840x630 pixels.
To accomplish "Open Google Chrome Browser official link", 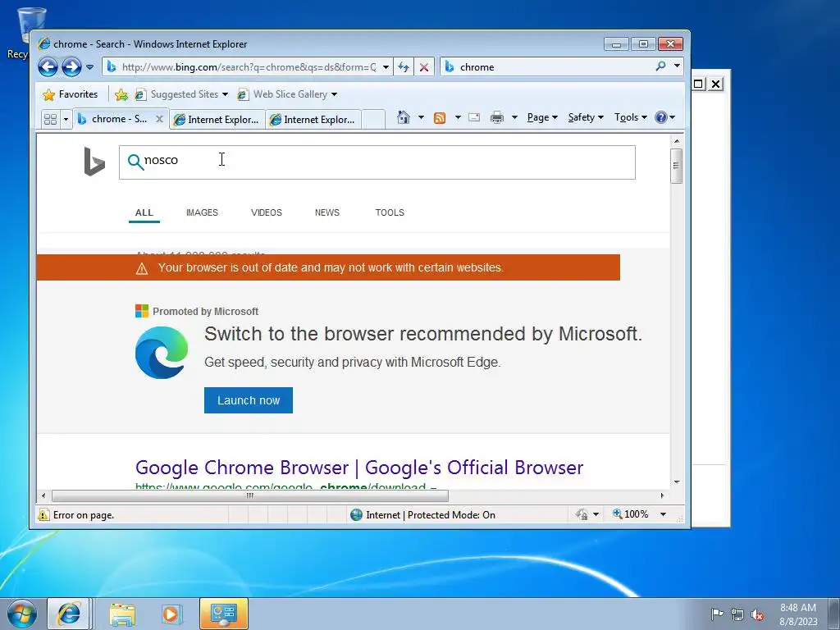I will pyautogui.click(x=359, y=468).
